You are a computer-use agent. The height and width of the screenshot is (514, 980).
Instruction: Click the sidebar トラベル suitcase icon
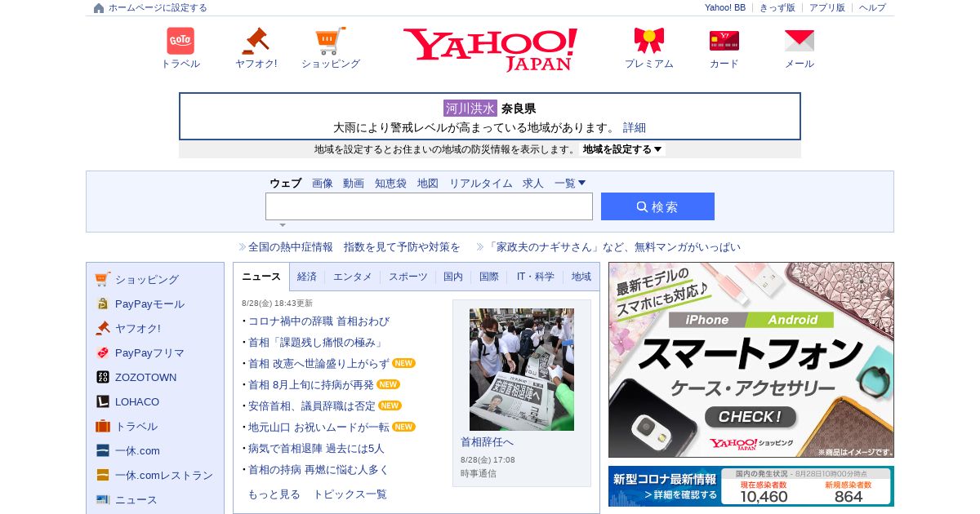103,426
